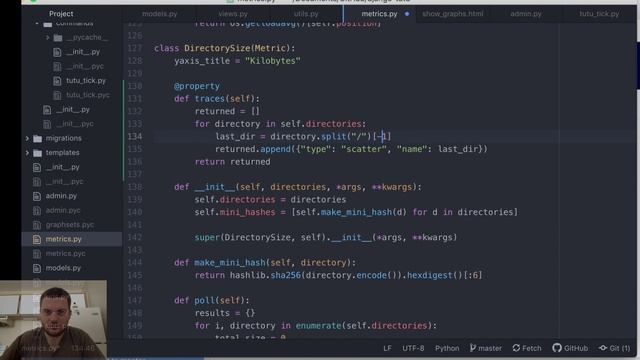
Task: Open tutu_tick.py in the project tree
Action: click(86, 81)
